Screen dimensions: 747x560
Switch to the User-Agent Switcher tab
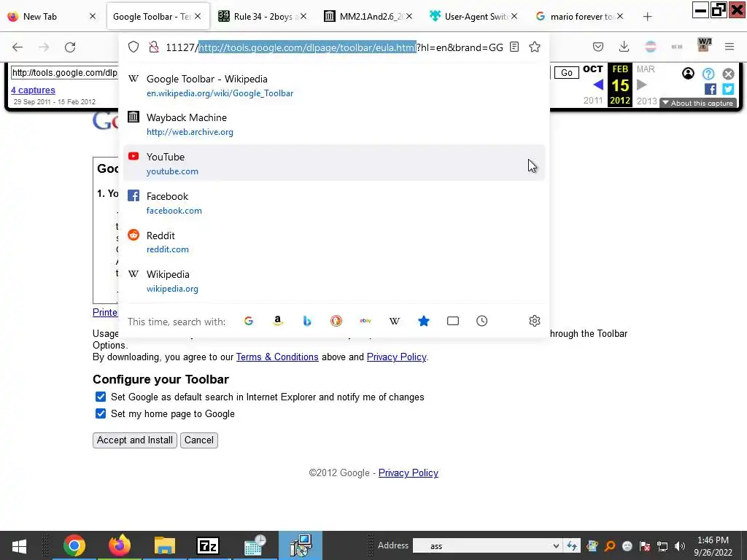coord(473,17)
